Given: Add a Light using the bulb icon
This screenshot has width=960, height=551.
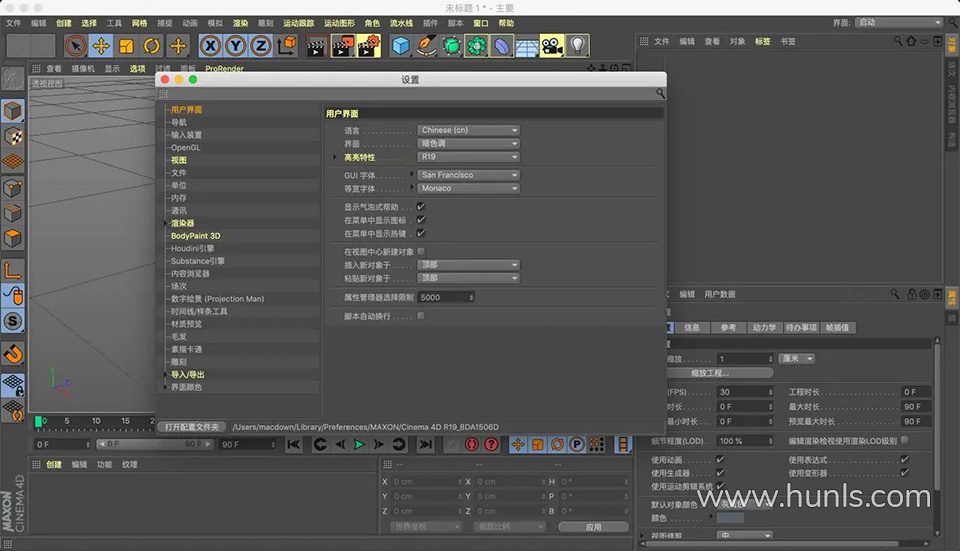Looking at the screenshot, I should [577, 46].
